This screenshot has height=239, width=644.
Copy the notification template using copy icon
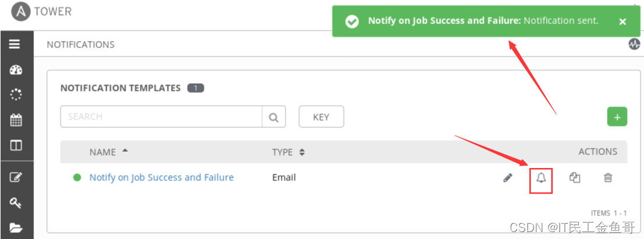pyautogui.click(x=574, y=178)
